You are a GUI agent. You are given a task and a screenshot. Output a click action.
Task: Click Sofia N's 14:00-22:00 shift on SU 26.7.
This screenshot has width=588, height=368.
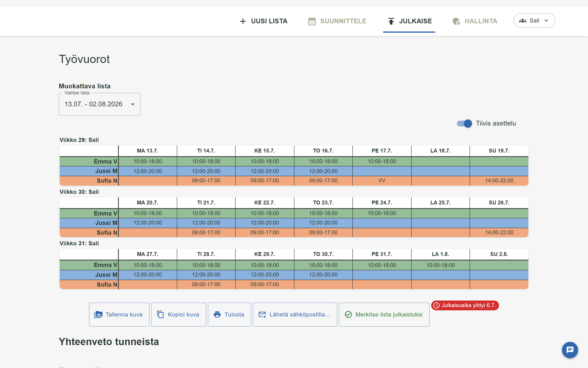[499, 232]
